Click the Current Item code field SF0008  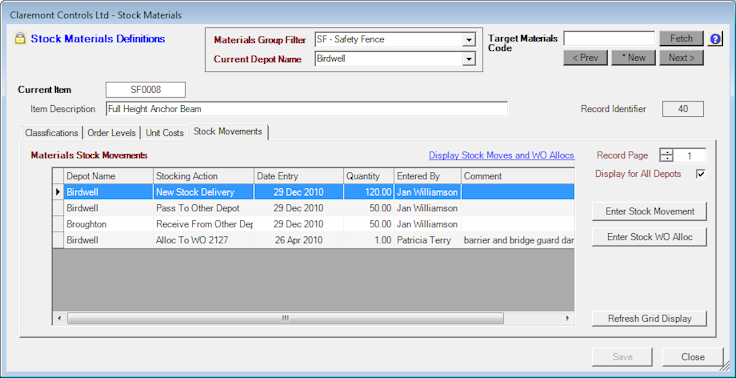146,90
